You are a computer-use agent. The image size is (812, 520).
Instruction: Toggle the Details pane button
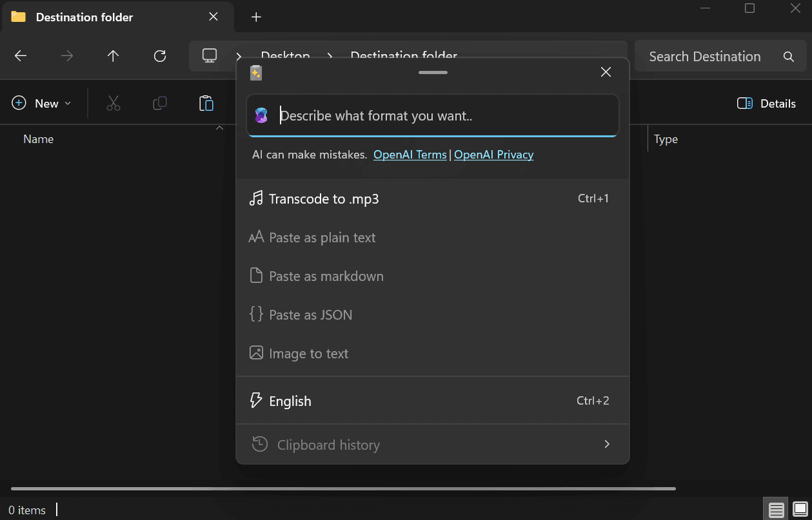pyautogui.click(x=766, y=103)
